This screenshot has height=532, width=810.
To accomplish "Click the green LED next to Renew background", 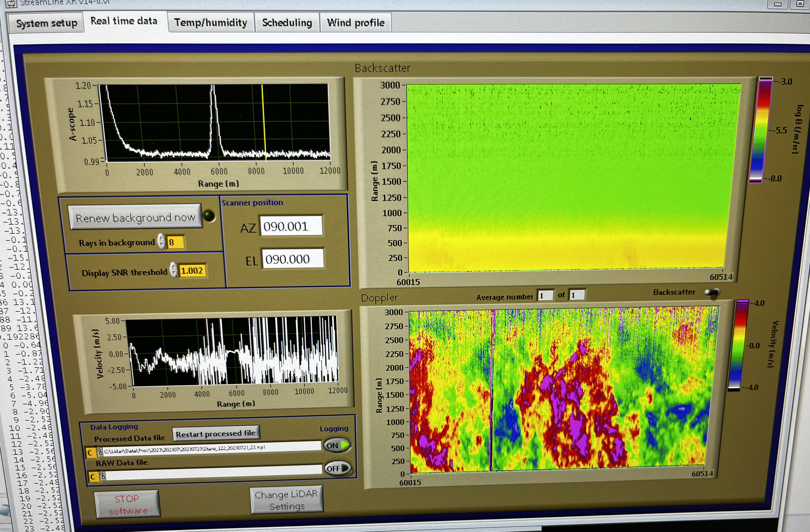I will point(209,216).
